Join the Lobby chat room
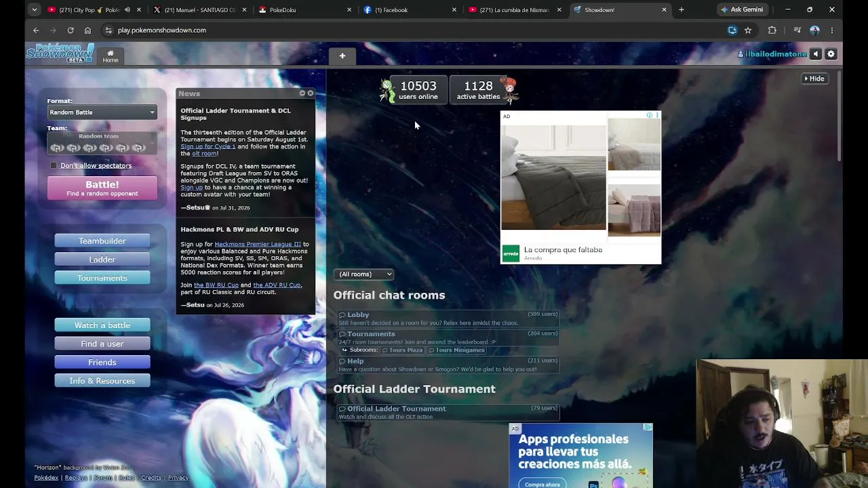The width and height of the screenshot is (868, 488). pyautogui.click(x=448, y=319)
